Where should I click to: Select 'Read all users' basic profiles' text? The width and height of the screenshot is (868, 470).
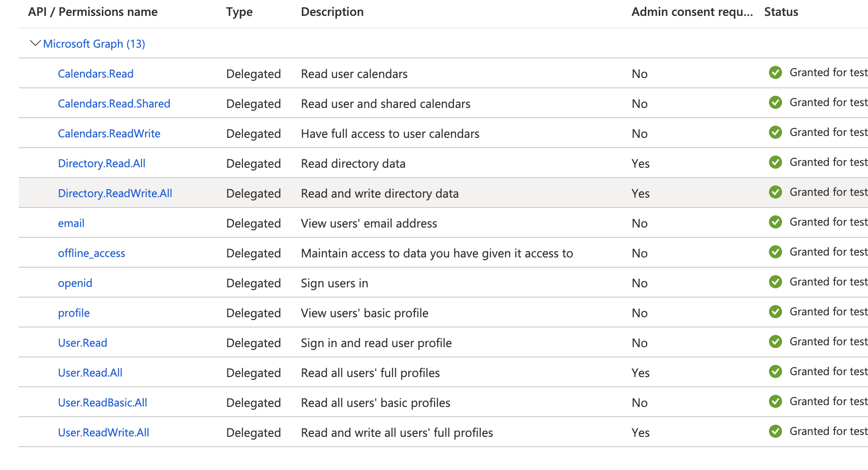[x=376, y=403]
